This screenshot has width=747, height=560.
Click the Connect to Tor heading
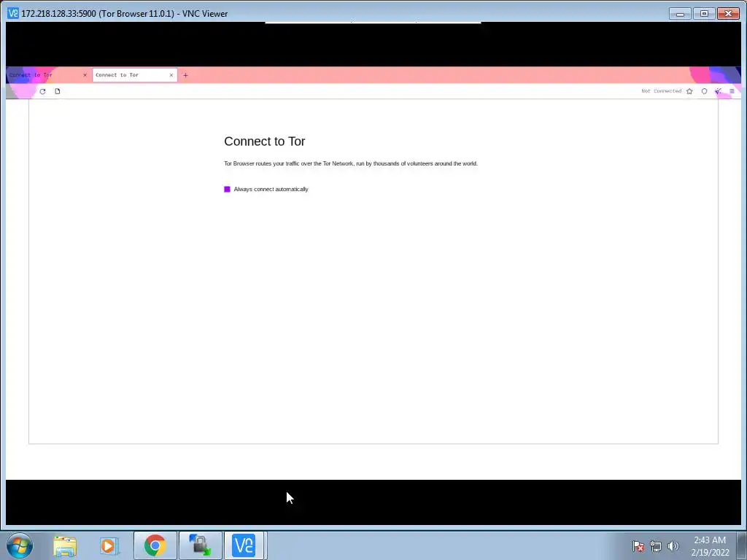coord(264,141)
